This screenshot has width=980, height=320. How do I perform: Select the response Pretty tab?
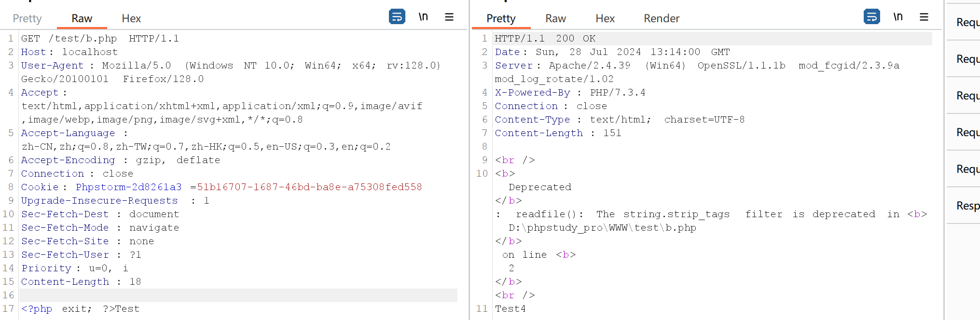(x=501, y=18)
